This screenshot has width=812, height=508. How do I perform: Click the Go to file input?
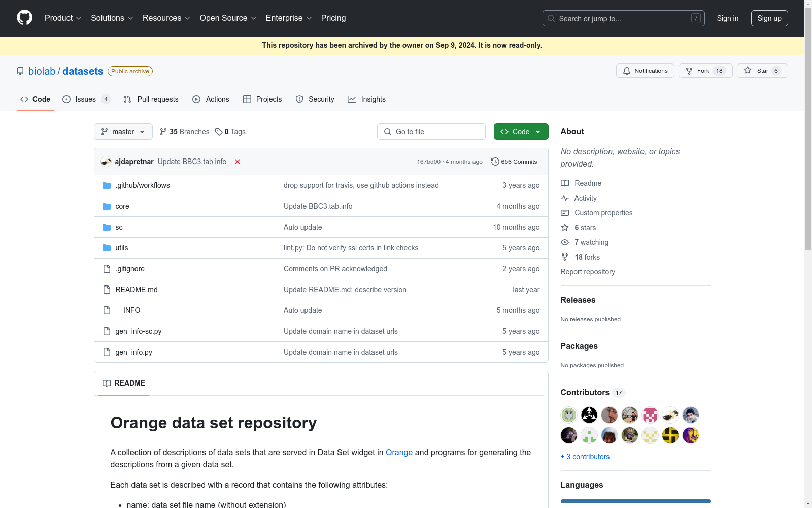click(431, 132)
